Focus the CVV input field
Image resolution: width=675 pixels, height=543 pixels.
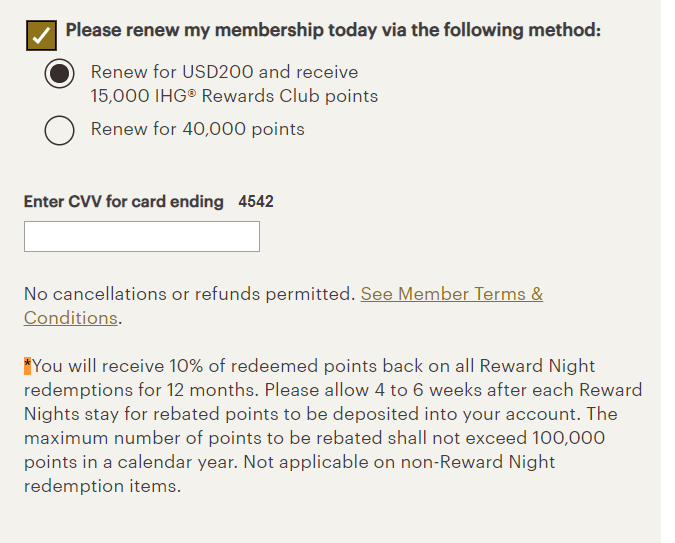[x=142, y=236]
